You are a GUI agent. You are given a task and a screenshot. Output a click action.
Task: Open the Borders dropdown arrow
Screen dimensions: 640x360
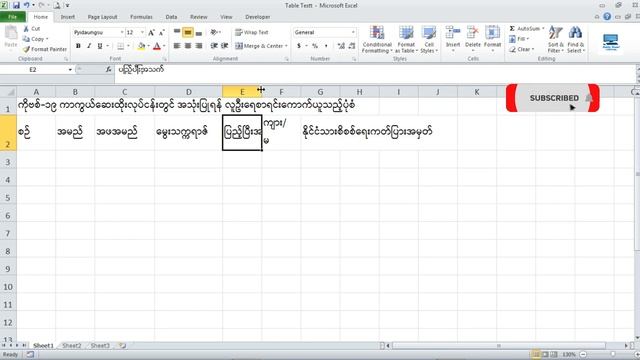click(x=128, y=46)
